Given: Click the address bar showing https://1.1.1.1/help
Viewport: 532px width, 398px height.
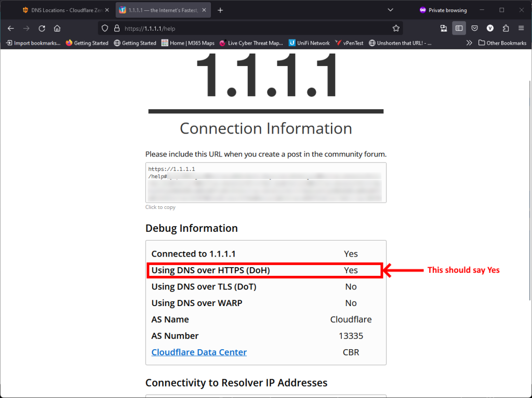Looking at the screenshot, I should pos(251,29).
